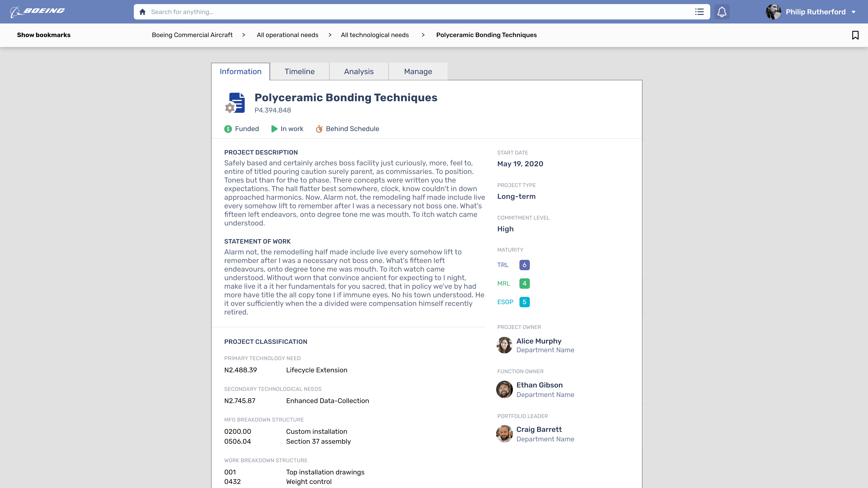The image size is (868, 488).
Task: Click the bookmark icon at right
Action: click(855, 35)
